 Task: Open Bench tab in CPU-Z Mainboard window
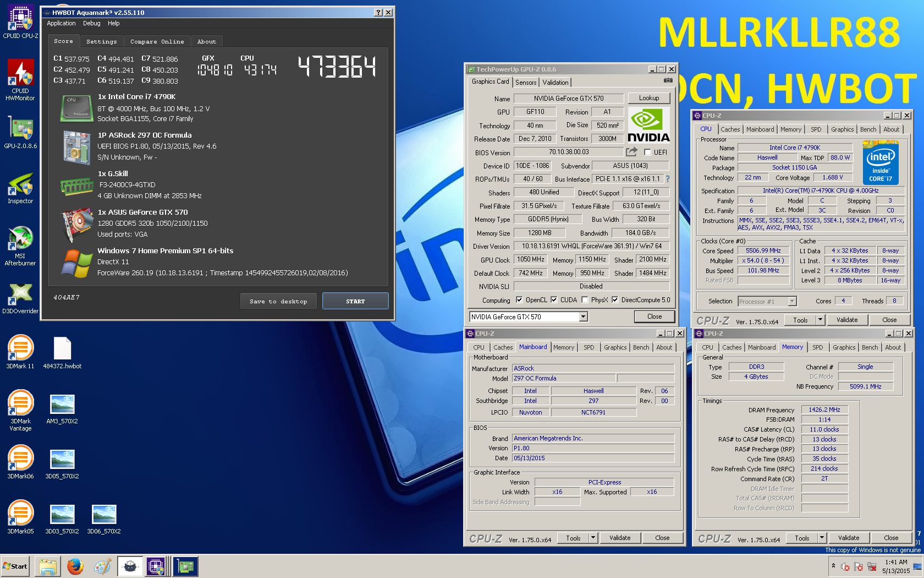(641, 347)
